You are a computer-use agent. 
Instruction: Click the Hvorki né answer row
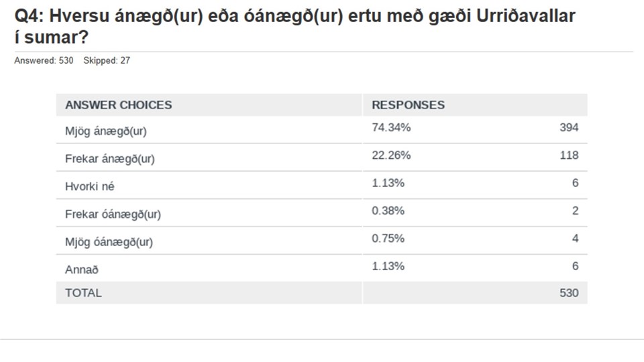tap(321, 185)
